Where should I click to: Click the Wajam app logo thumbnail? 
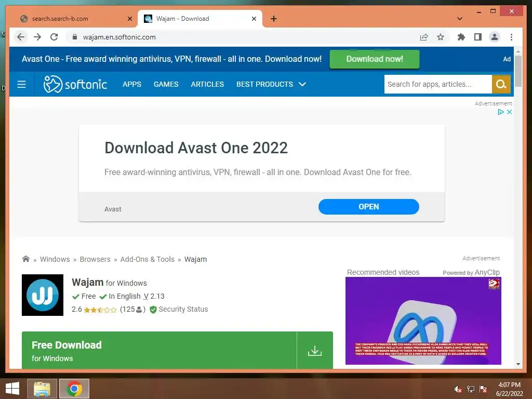click(x=43, y=295)
